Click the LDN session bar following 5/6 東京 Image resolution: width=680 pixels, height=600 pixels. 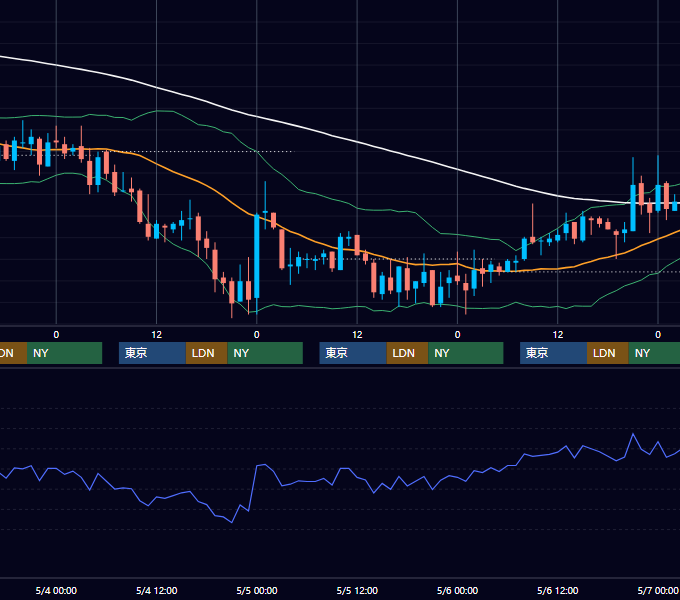pos(608,353)
